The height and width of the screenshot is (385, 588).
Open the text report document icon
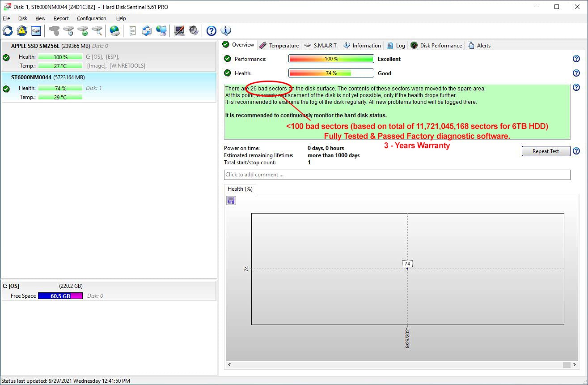132,31
